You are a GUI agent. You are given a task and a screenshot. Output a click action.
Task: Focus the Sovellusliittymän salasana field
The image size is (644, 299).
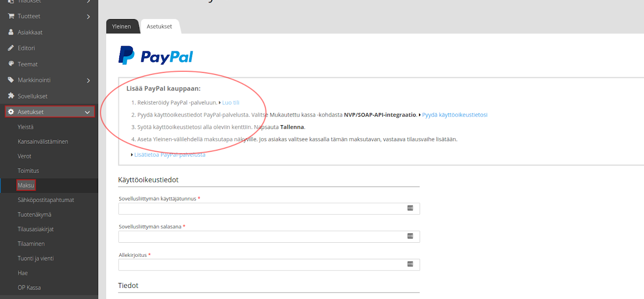(x=269, y=237)
